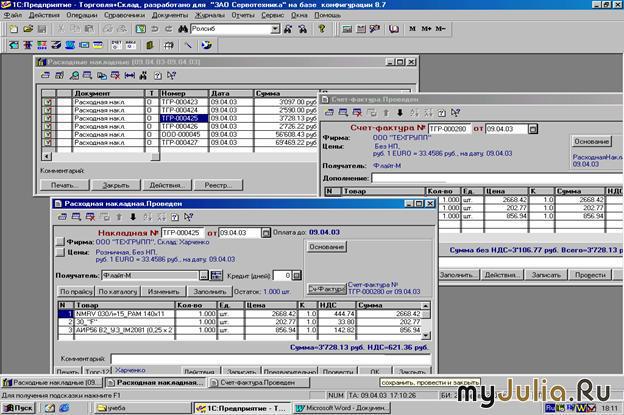Click the Основание button in Счет-фактура window

pyautogui.click(x=591, y=141)
